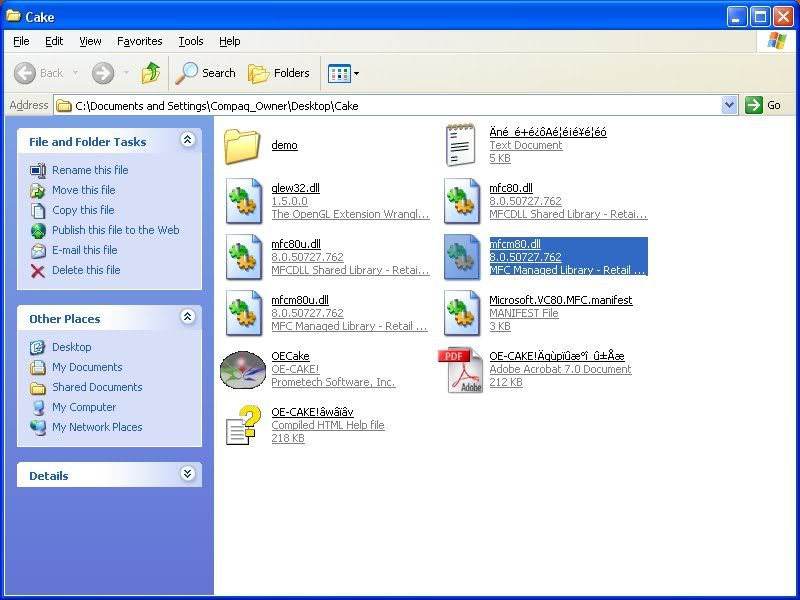
Task: Click Move this file link
Action: pyautogui.click(x=84, y=190)
